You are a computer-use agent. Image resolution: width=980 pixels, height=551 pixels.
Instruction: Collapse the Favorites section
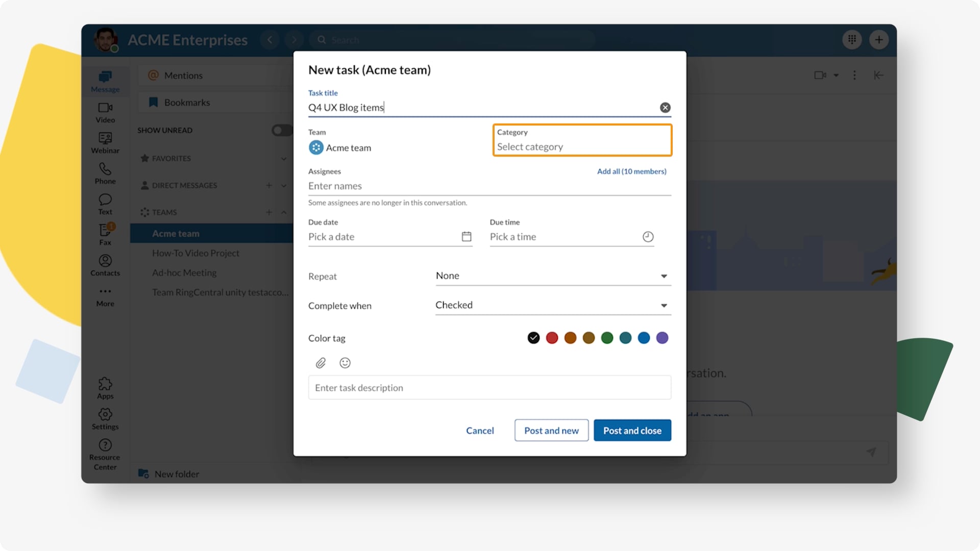click(284, 158)
